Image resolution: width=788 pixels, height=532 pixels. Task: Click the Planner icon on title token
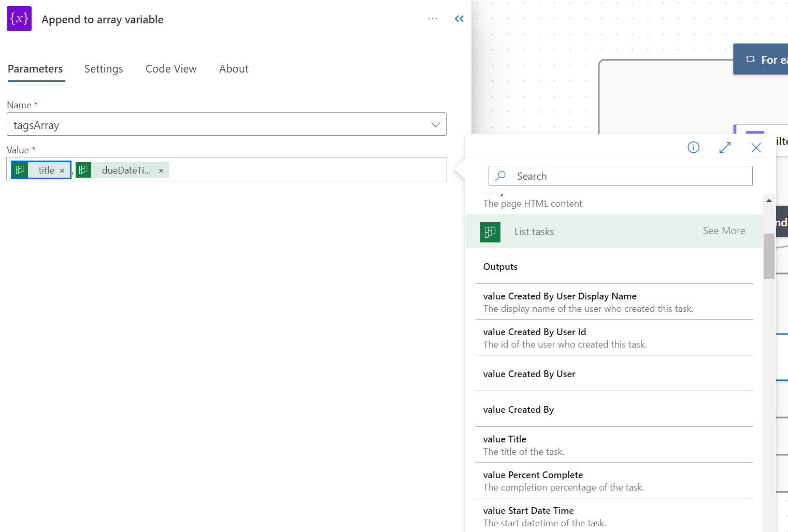20,170
